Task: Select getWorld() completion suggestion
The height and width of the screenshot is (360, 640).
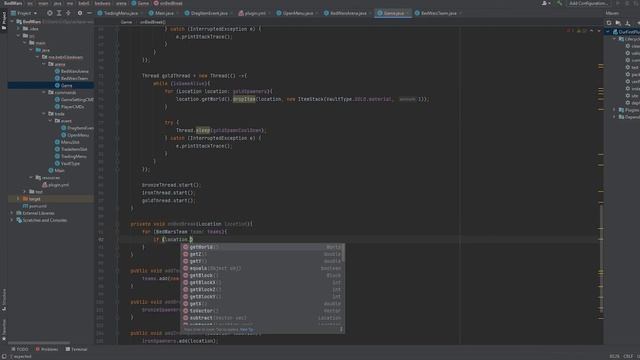Action: (x=262, y=247)
